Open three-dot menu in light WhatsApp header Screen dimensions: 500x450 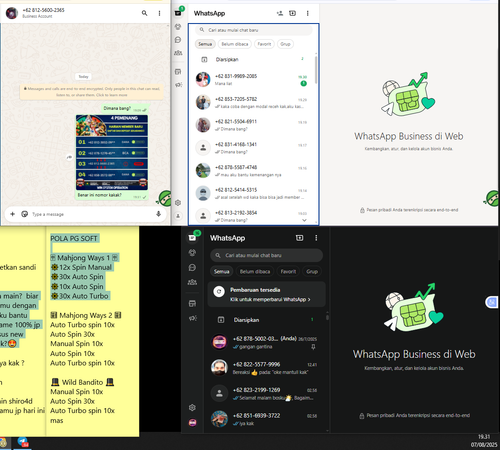point(307,13)
